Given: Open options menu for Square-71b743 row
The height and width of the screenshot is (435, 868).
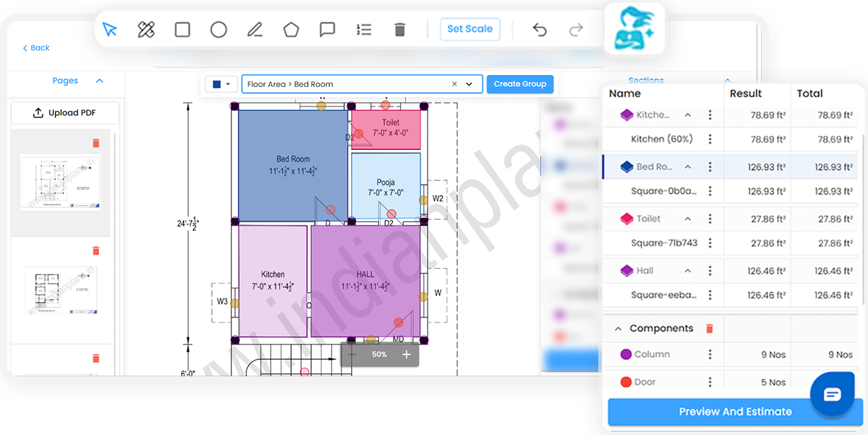Looking at the screenshot, I should pos(710,243).
